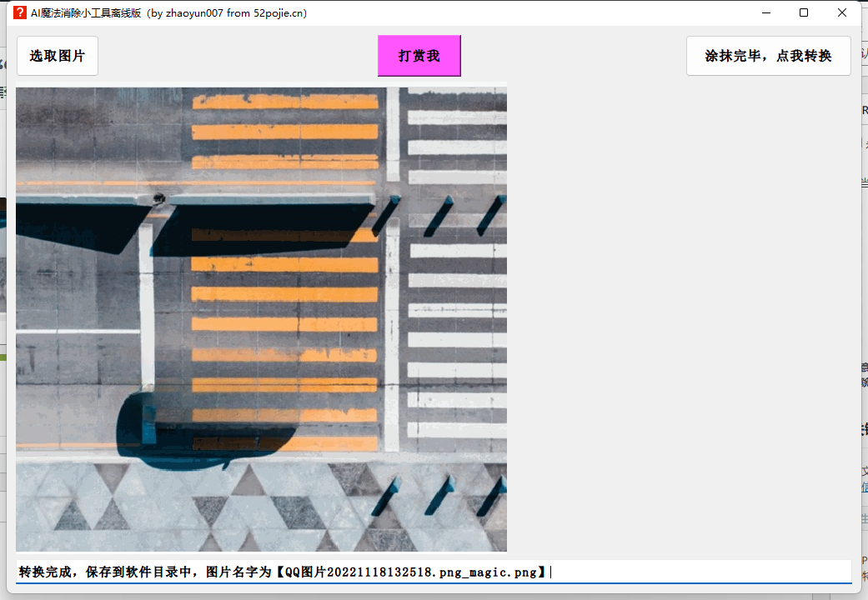Click the bollard shadows at image bottom-right
The height and width of the screenshot is (600, 868).
438,497
